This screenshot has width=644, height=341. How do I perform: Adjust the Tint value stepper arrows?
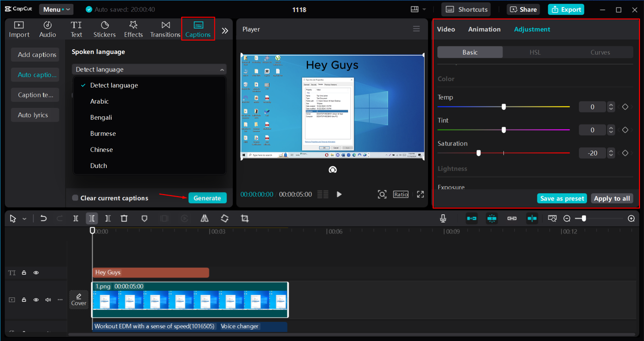click(x=611, y=130)
